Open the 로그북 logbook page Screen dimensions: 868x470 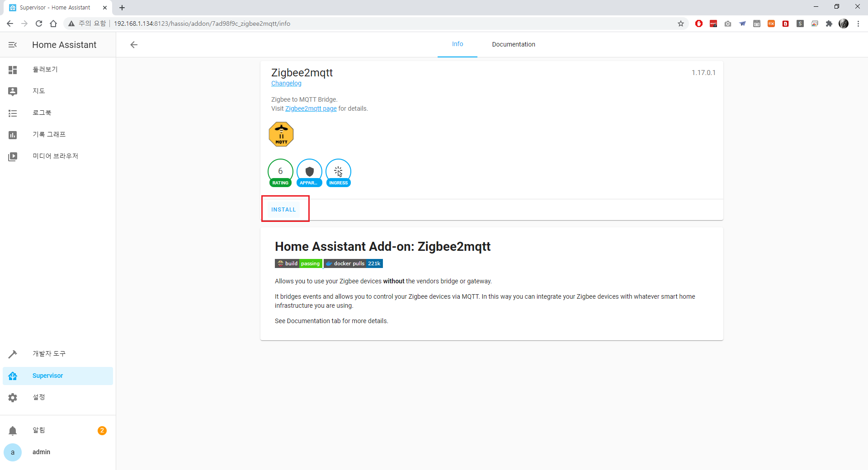[x=58, y=113]
